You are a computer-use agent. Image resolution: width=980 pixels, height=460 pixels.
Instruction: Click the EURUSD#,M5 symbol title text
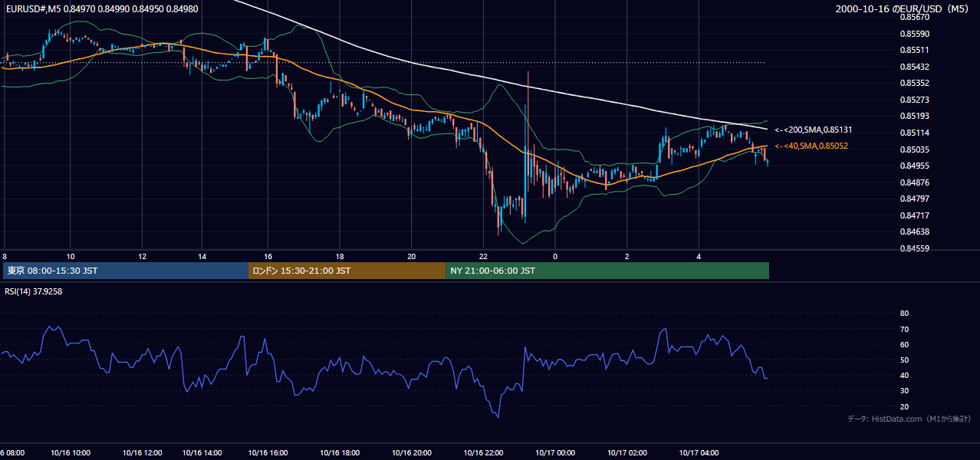(x=31, y=10)
